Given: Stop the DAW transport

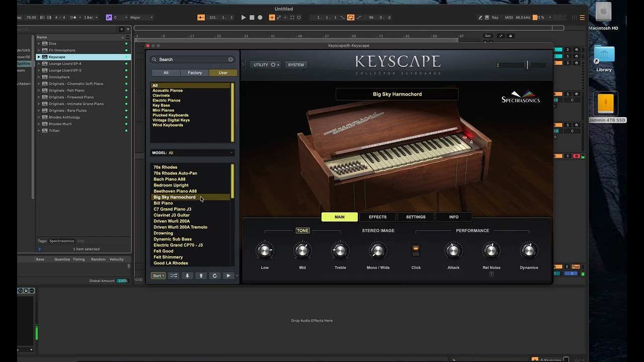Looking at the screenshot, I should [252, 18].
